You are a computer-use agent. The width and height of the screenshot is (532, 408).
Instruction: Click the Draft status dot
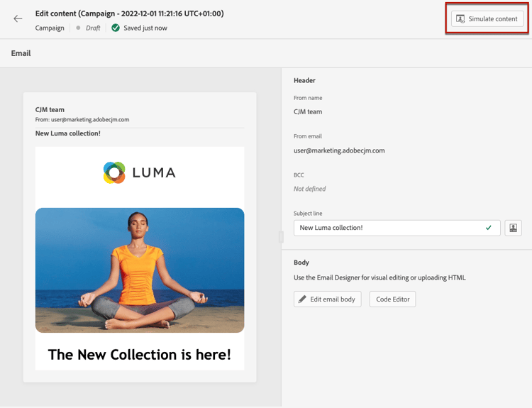coord(78,28)
